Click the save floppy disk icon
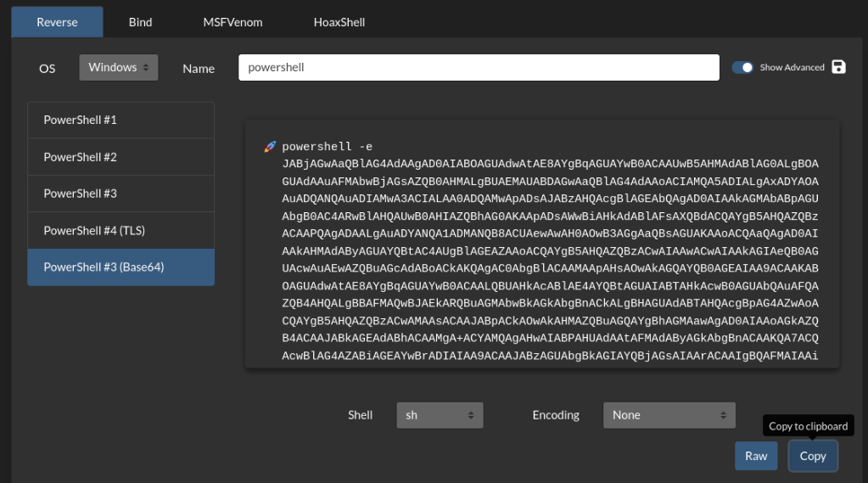Viewport: 868px width, 483px height. click(x=838, y=67)
